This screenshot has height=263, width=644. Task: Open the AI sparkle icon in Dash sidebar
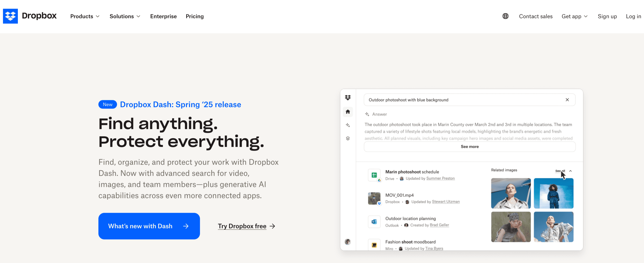coord(348,125)
